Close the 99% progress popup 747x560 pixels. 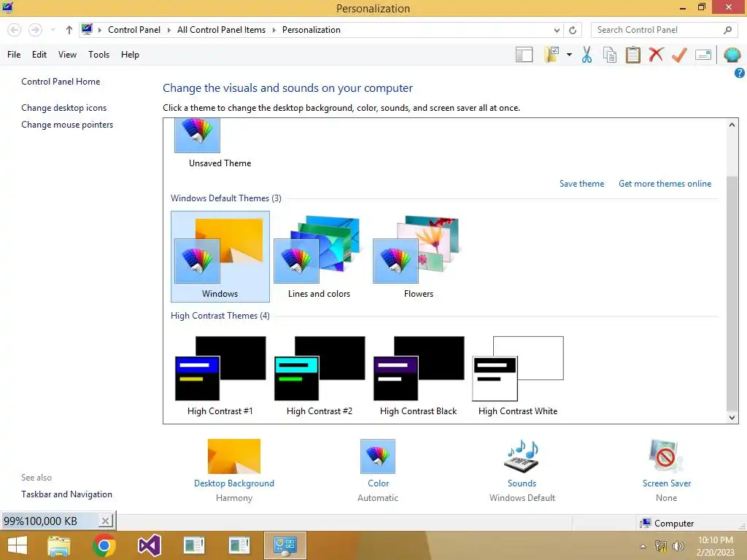(105, 521)
